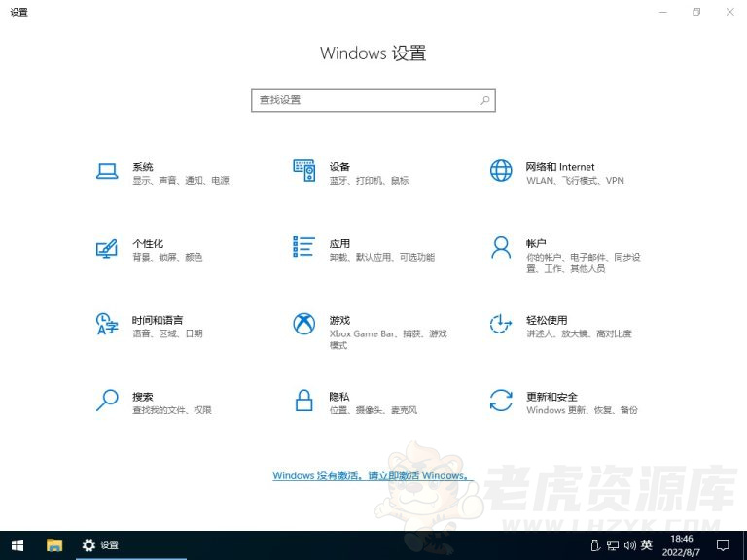Screen dimensions: 747x560
Task: Click into the 查找设置 search field
Action: 373,100
